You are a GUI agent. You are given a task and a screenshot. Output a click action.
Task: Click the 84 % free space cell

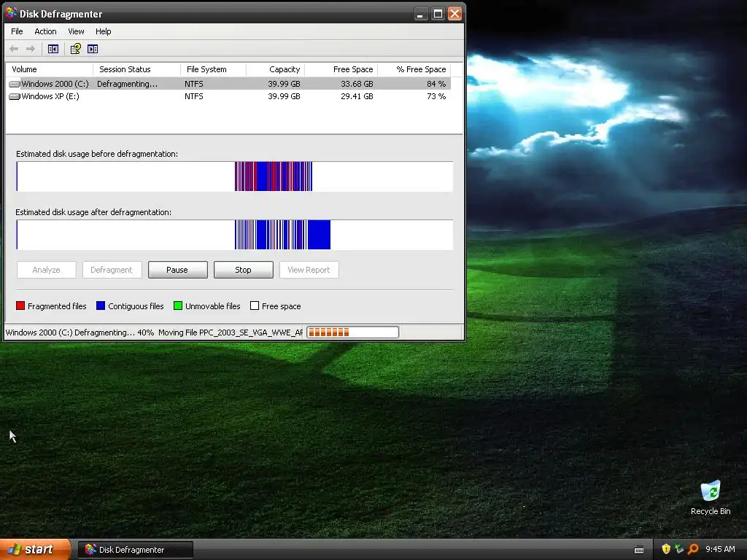pyautogui.click(x=436, y=84)
